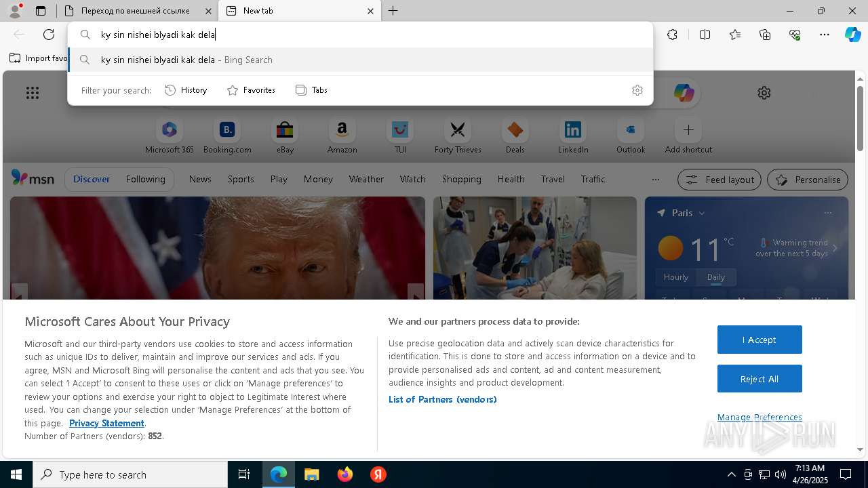Image resolution: width=868 pixels, height=488 pixels.
Task: Open Favorites star icon in toolbar
Action: [735, 35]
